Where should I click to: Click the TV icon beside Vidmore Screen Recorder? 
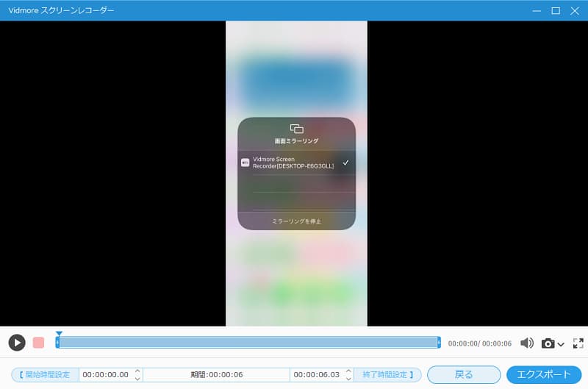coord(245,163)
